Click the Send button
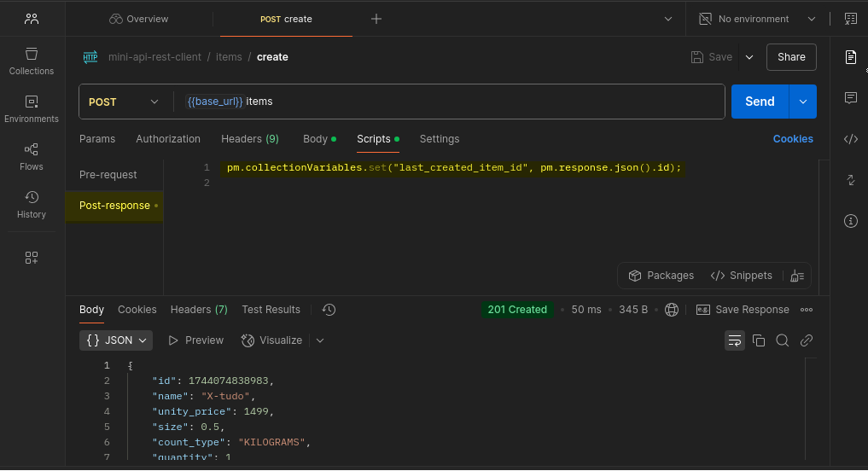The width and height of the screenshot is (868, 471). 759,102
